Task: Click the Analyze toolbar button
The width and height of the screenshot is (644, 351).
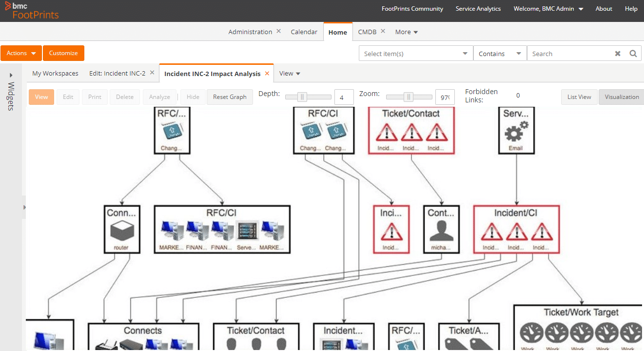Action: coord(159,97)
